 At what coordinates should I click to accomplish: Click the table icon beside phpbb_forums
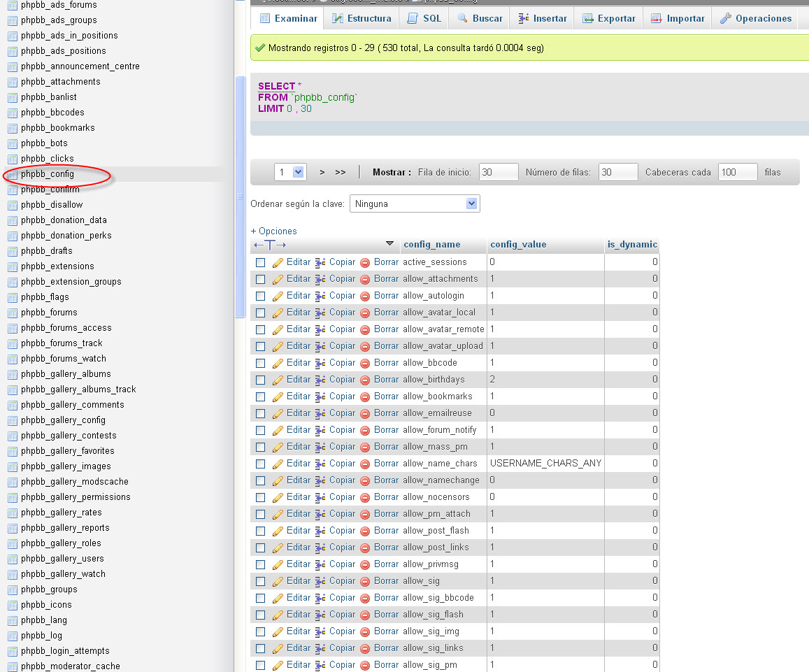(13, 313)
